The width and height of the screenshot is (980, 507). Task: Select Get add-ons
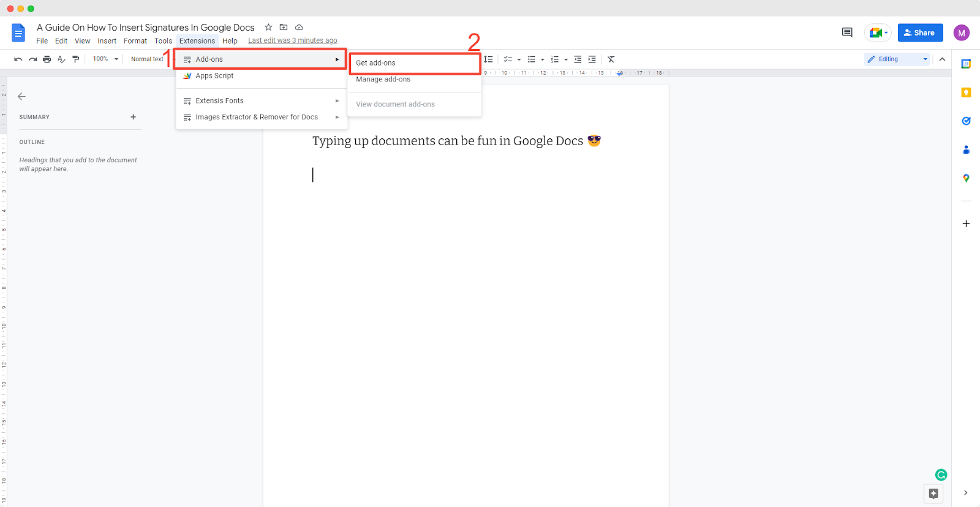pos(415,63)
